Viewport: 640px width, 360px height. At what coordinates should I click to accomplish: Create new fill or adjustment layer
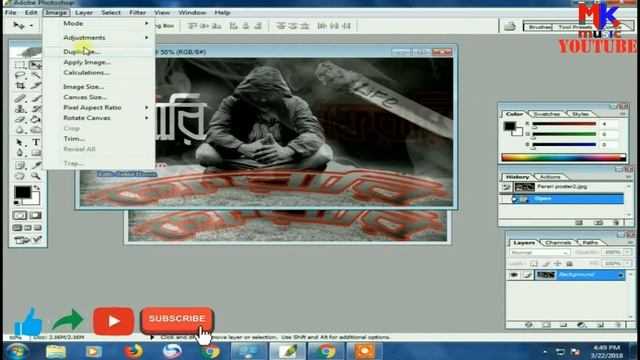tap(581, 325)
